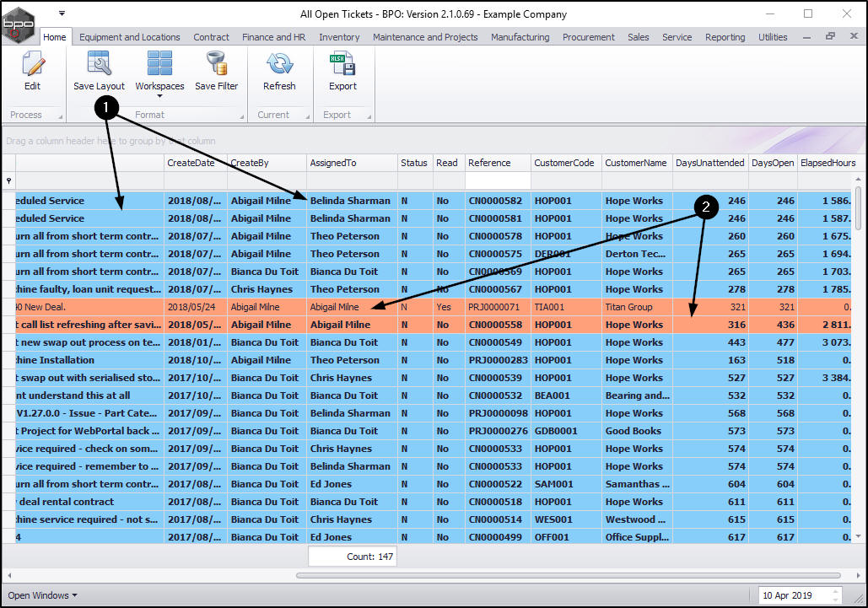Click the Edit ticket icon
The image size is (868, 608).
click(x=33, y=63)
